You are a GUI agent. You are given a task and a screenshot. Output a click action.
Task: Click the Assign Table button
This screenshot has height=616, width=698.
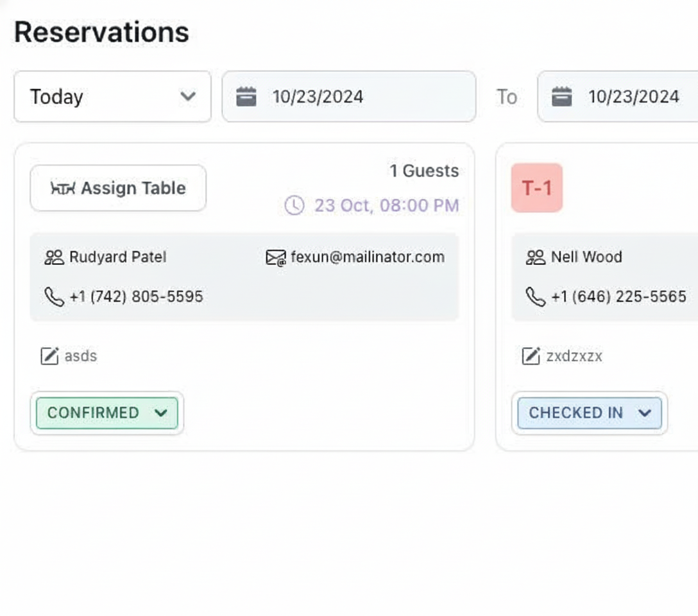click(118, 188)
